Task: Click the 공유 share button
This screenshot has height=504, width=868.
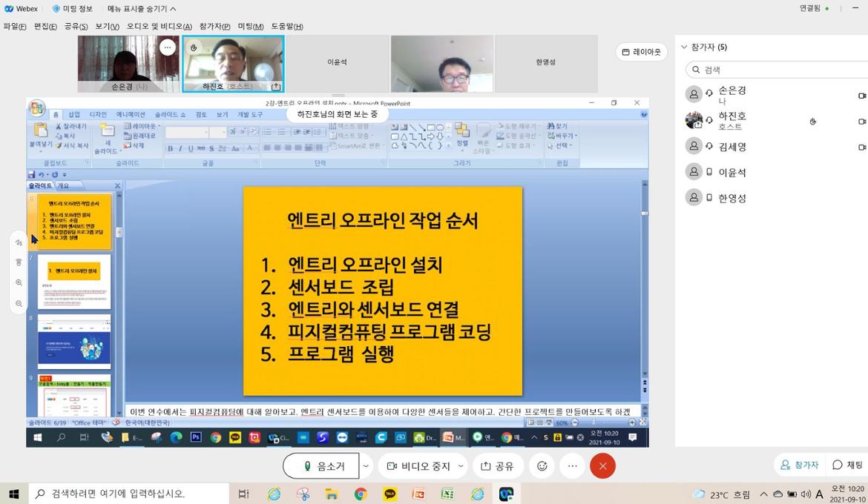Action: [x=497, y=465]
